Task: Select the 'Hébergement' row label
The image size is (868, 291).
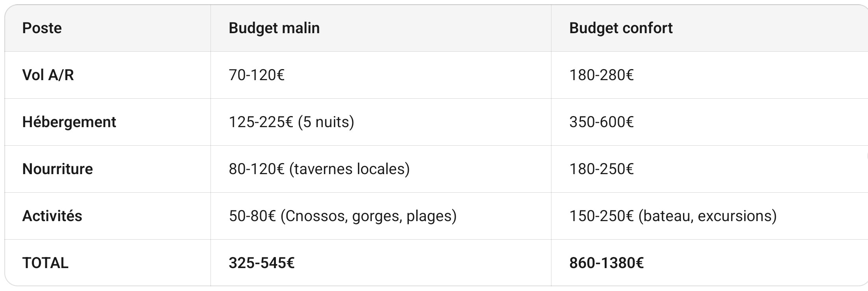Action: [x=69, y=122]
